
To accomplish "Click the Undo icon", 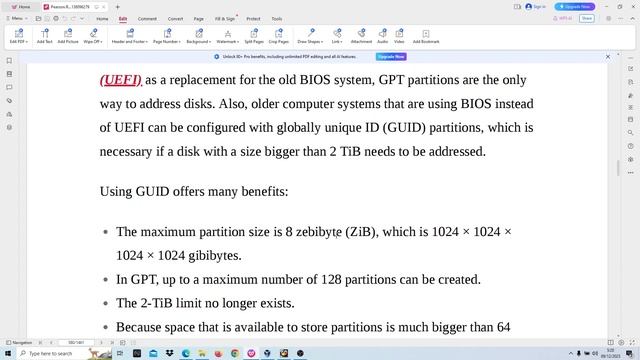I will point(64,18).
